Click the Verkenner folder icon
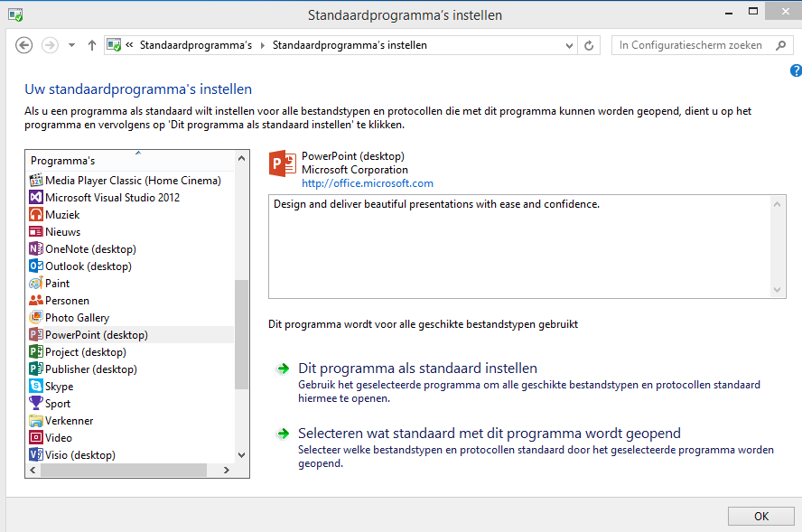The image size is (802, 532). click(x=36, y=421)
